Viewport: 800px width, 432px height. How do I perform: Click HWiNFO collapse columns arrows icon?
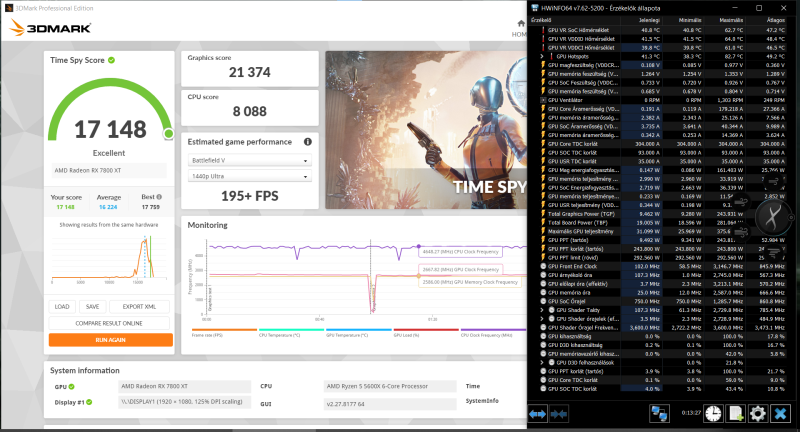[559, 414]
